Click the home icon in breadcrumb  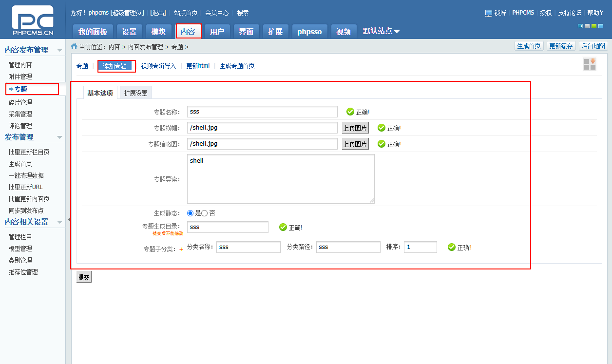(74, 46)
